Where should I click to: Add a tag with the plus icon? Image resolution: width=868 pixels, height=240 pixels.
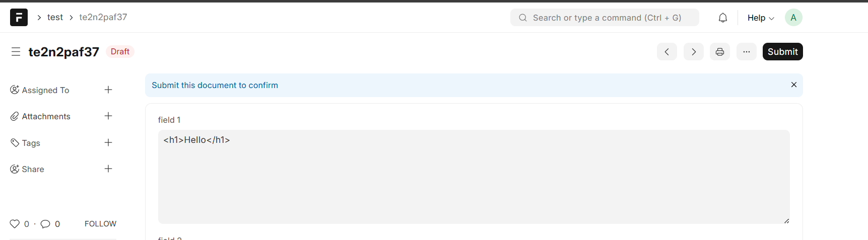(x=108, y=143)
